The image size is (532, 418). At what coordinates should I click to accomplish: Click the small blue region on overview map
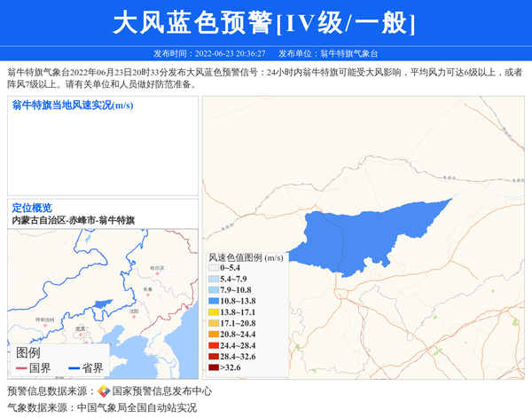[103, 303]
